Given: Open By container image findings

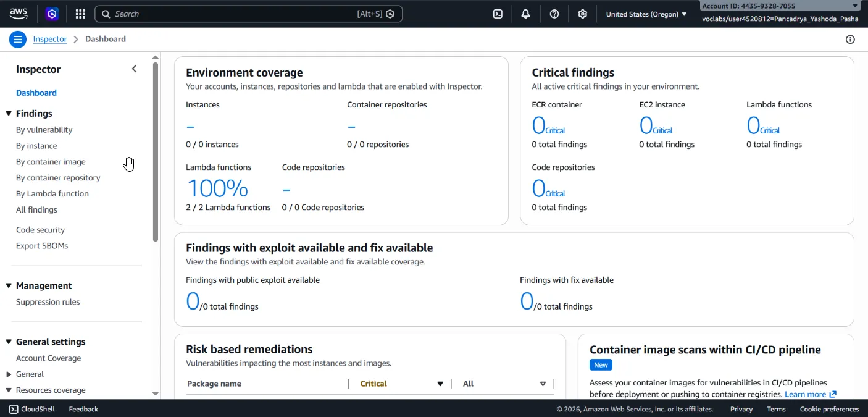Looking at the screenshot, I should (51, 162).
